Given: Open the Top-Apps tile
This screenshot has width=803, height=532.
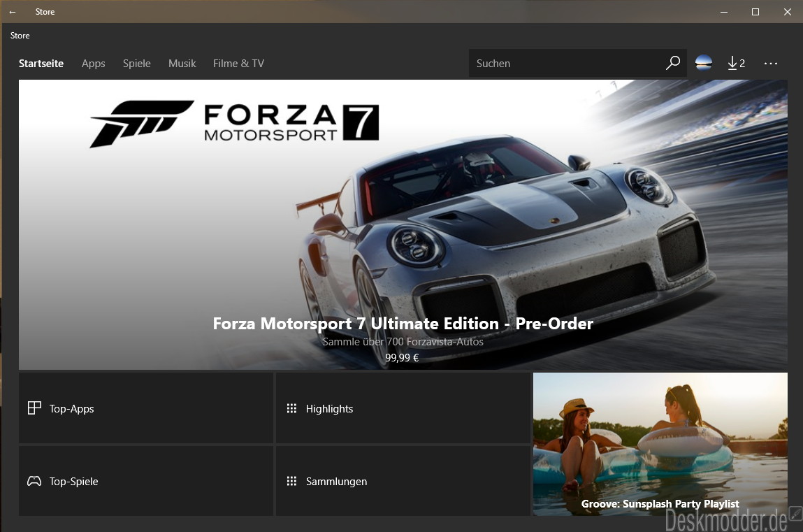Looking at the screenshot, I should click(x=146, y=408).
